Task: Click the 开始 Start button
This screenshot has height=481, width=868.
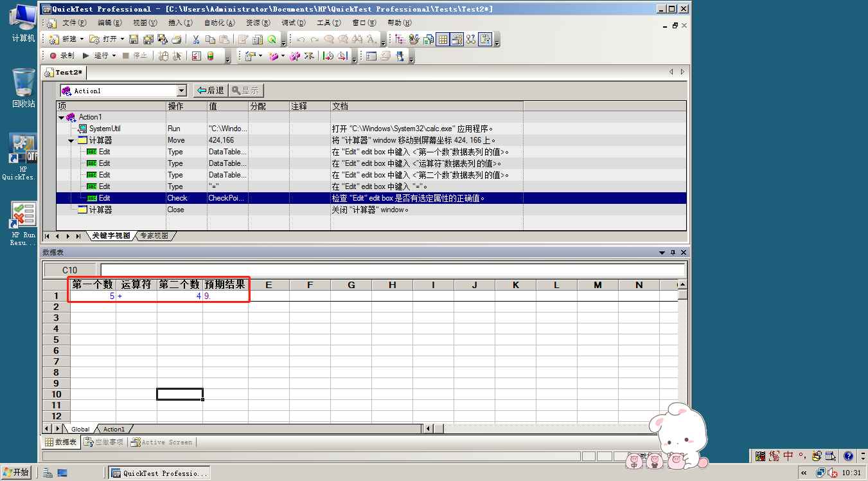Action: pyautogui.click(x=16, y=473)
